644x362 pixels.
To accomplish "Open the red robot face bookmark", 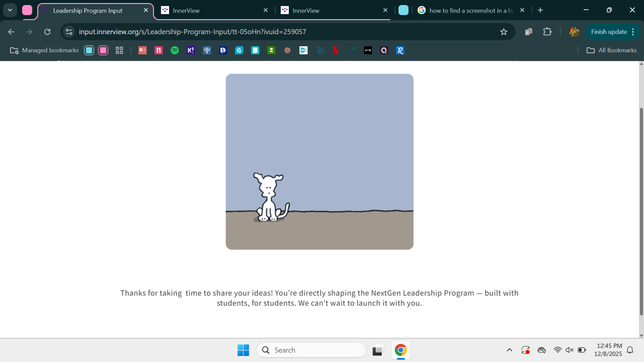I will pos(142,50).
